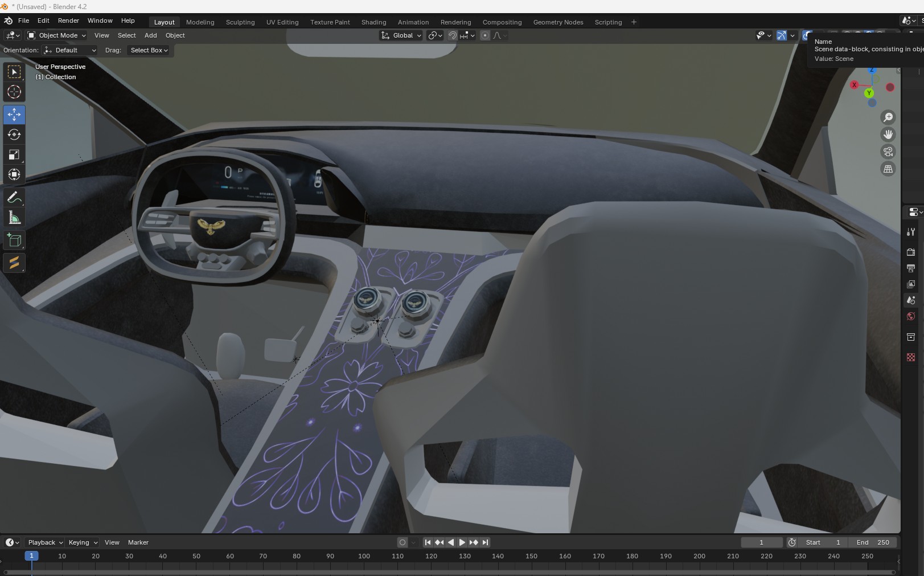The height and width of the screenshot is (576, 924).
Task: Pick the Add Cube tool
Action: pyautogui.click(x=14, y=240)
